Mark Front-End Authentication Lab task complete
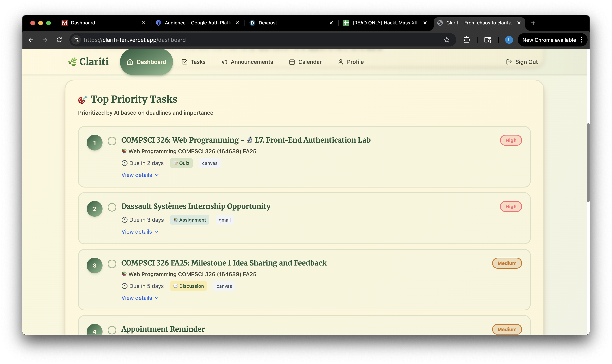Image resolution: width=612 pixels, height=364 pixels. pyautogui.click(x=112, y=141)
